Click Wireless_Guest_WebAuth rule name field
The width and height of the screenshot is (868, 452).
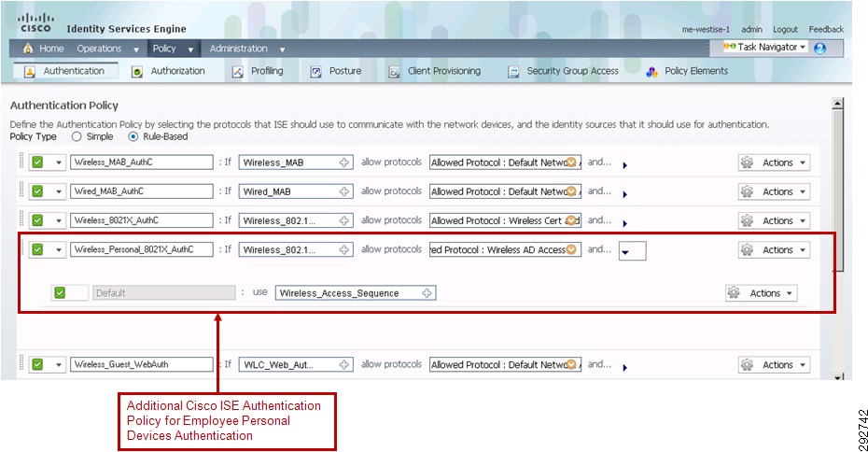[x=141, y=364]
